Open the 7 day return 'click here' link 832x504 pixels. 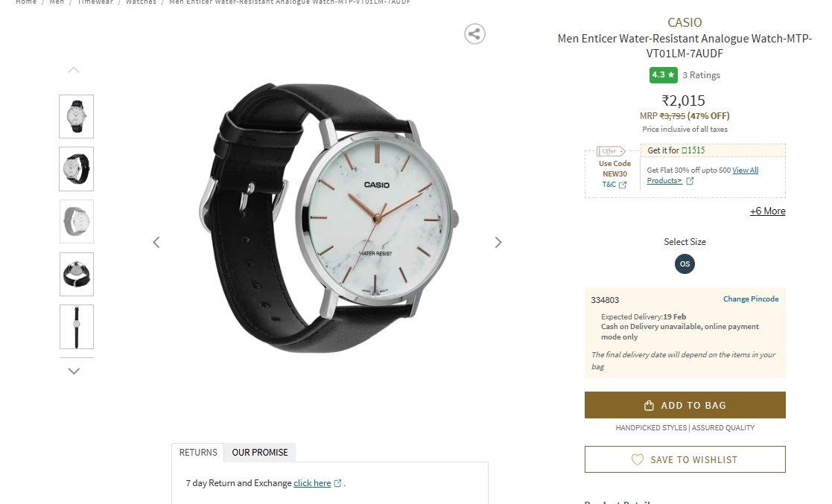tap(312, 483)
